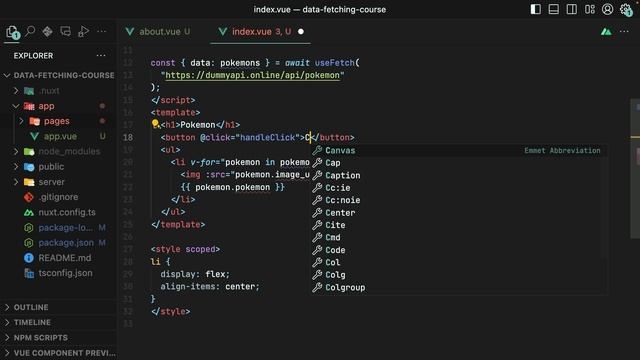The width and height of the screenshot is (640, 360).
Task: Select Colg suggestion
Action: click(458, 275)
